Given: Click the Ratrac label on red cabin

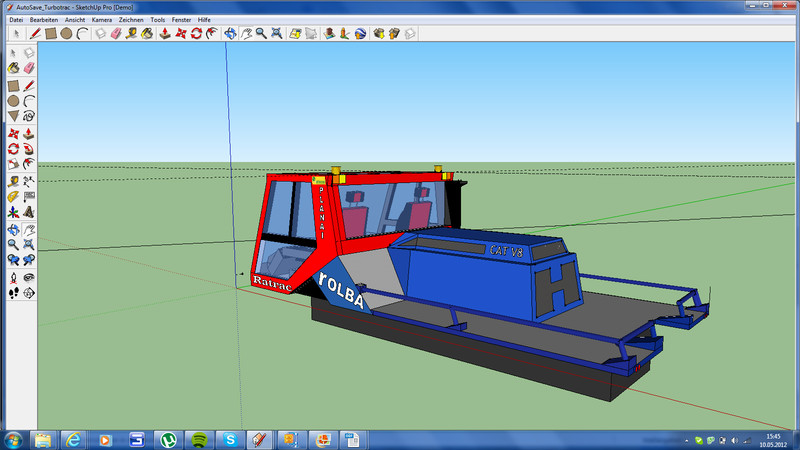Looking at the screenshot, I should click(272, 284).
